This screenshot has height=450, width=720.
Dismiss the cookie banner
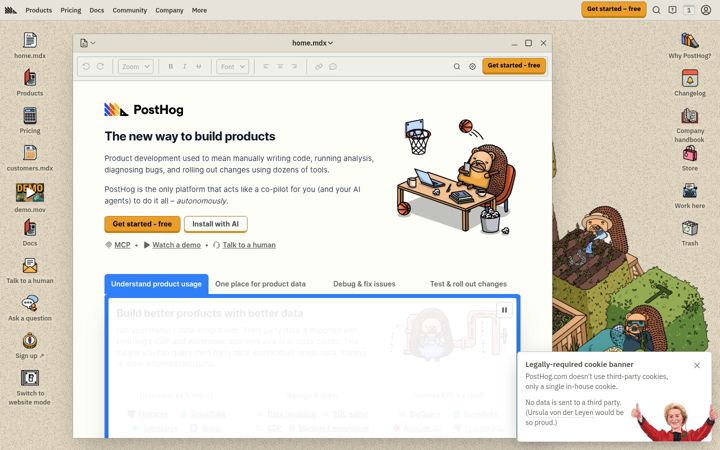point(697,366)
